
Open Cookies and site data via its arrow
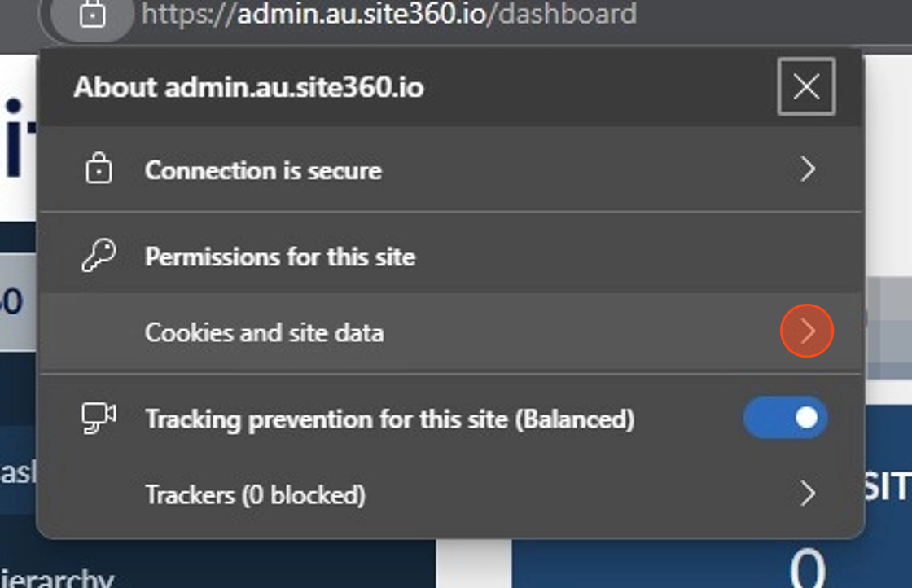tap(807, 331)
